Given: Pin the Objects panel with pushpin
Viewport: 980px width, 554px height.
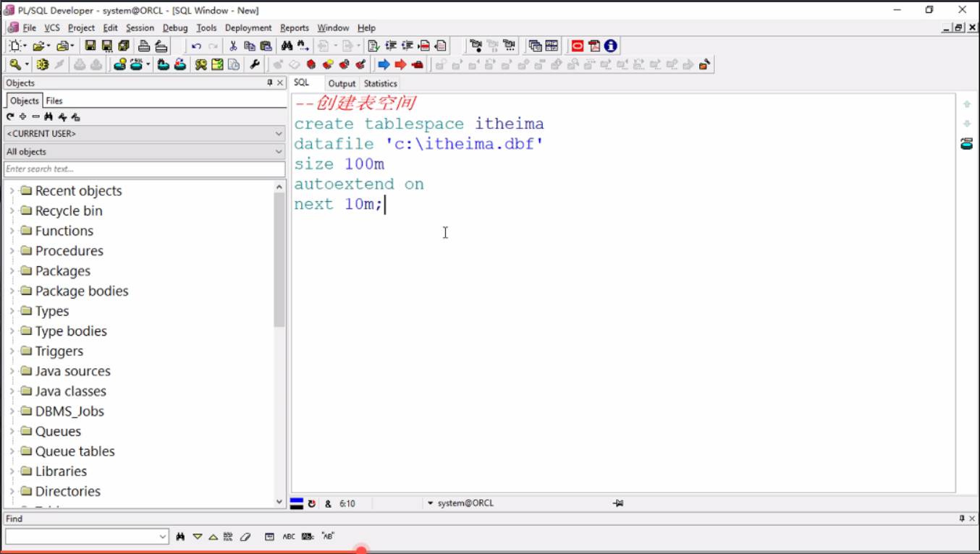Looking at the screenshot, I should [x=270, y=82].
